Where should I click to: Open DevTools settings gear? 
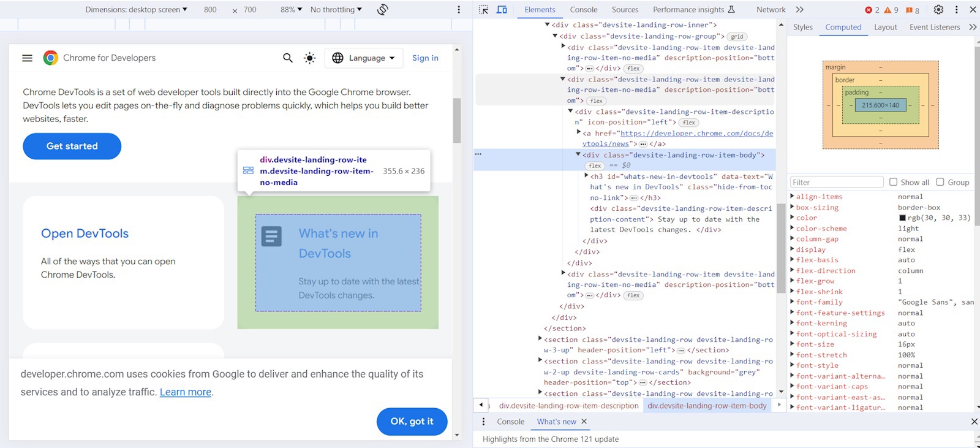938,10
